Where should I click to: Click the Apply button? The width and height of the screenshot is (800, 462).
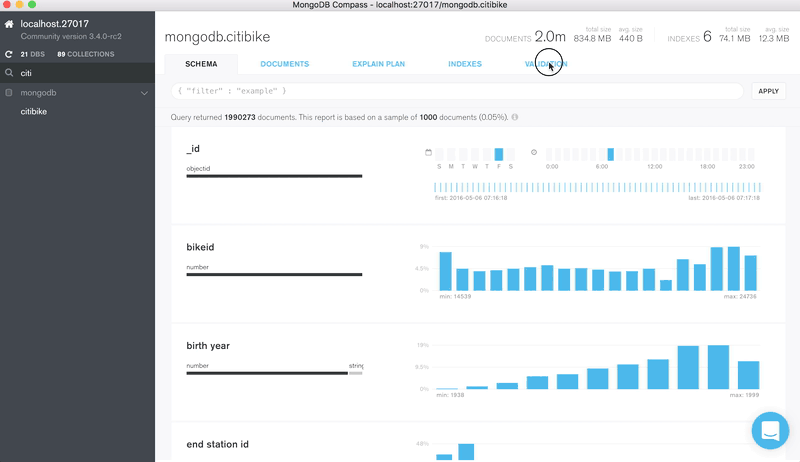(768, 91)
